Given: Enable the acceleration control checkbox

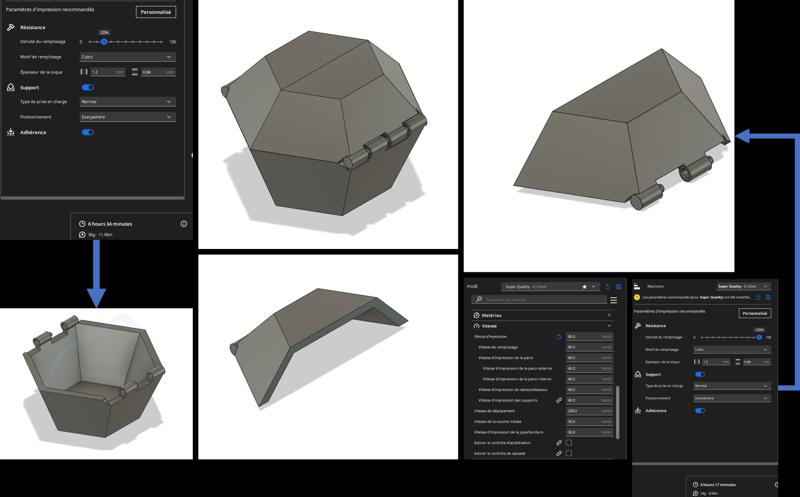Looking at the screenshot, I should point(569,443).
